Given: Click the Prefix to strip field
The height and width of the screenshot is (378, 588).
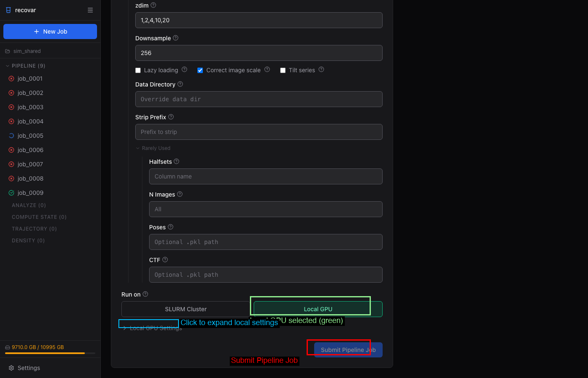Looking at the screenshot, I should [x=259, y=132].
